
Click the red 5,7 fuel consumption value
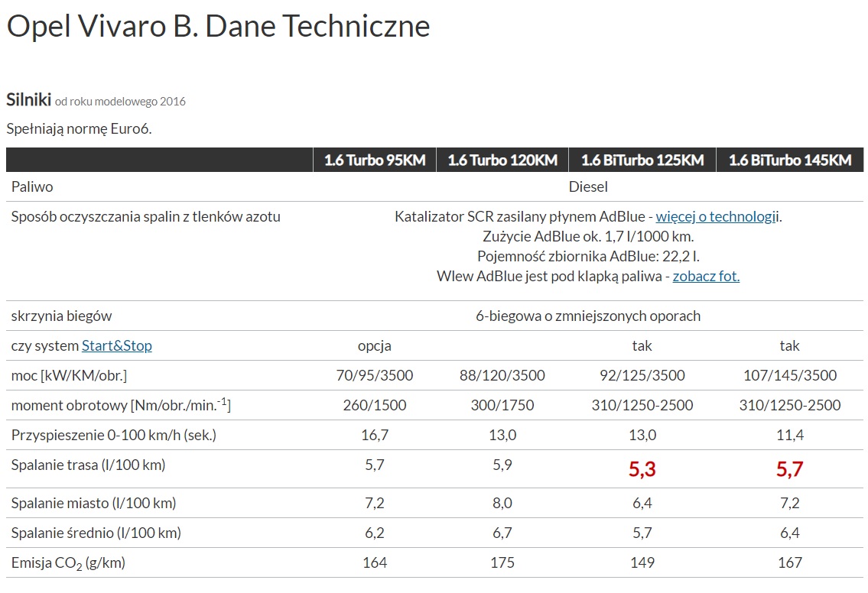790,469
